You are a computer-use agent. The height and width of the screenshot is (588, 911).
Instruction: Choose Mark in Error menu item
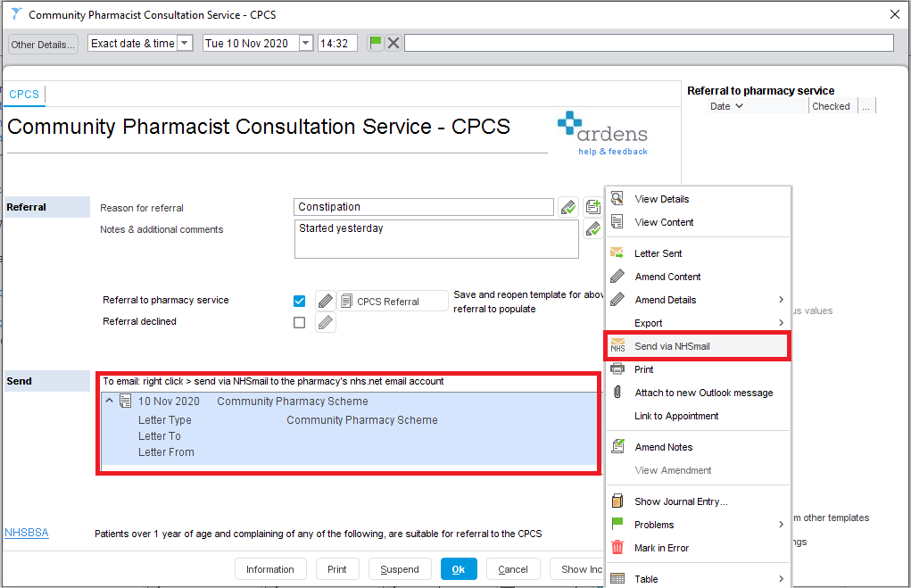click(x=697, y=548)
